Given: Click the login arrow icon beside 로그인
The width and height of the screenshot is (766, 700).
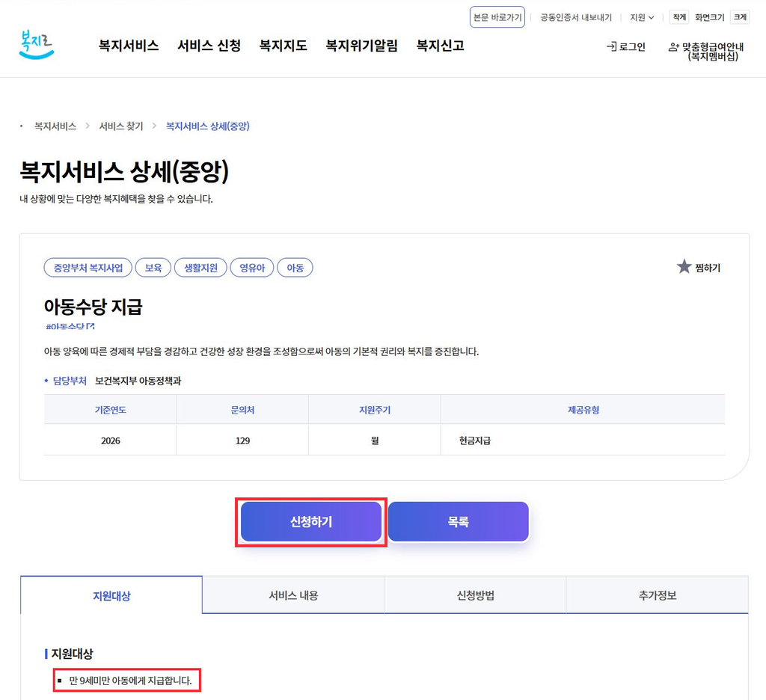Looking at the screenshot, I should tap(611, 46).
